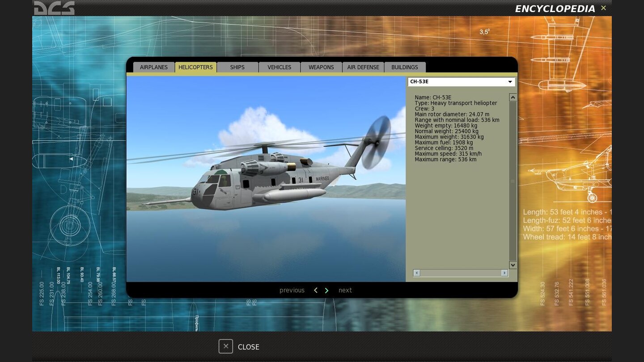Open the VEHICLES tab
Screen dimensions: 644x362
[280, 67]
